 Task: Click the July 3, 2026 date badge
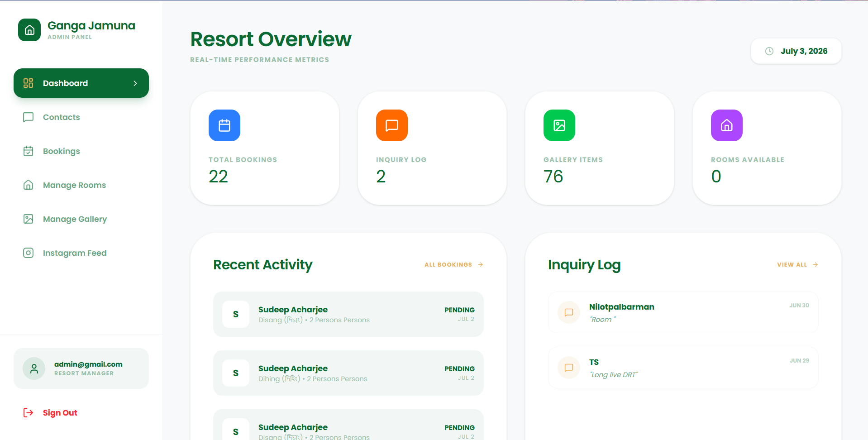coord(796,51)
